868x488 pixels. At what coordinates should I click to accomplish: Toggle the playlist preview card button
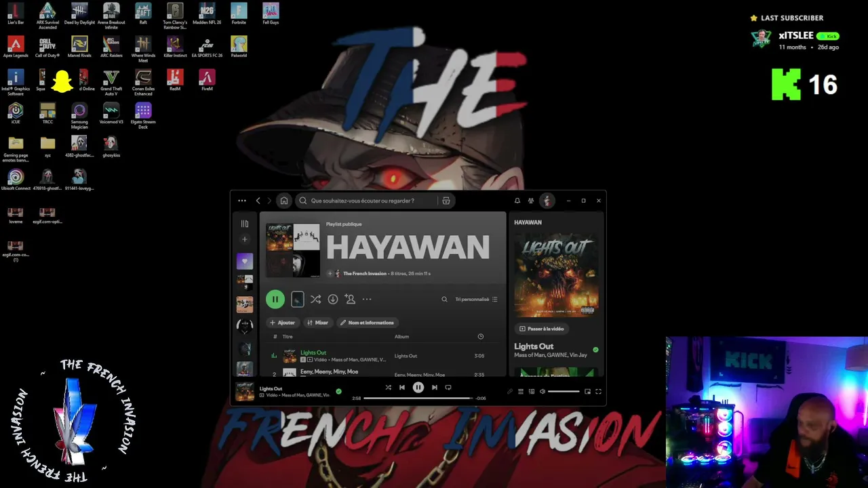(x=297, y=299)
